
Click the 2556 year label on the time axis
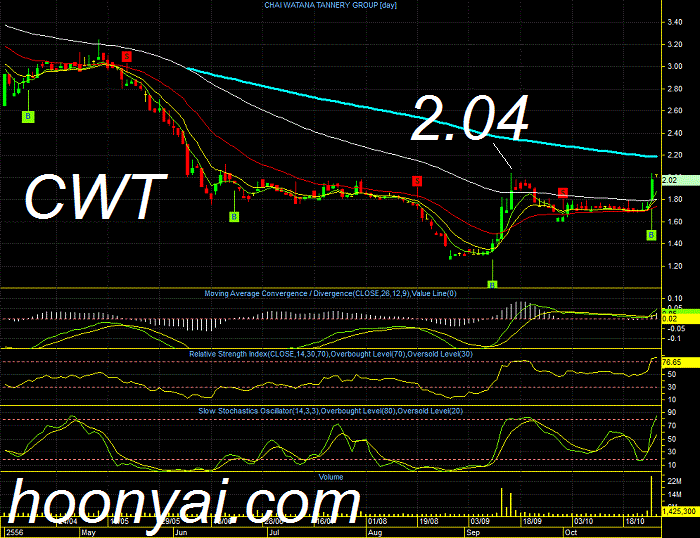[14, 533]
